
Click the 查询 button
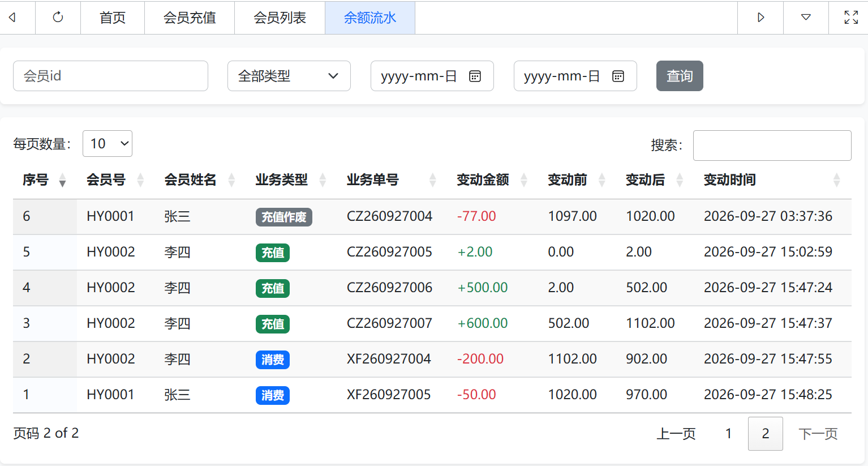coord(680,76)
